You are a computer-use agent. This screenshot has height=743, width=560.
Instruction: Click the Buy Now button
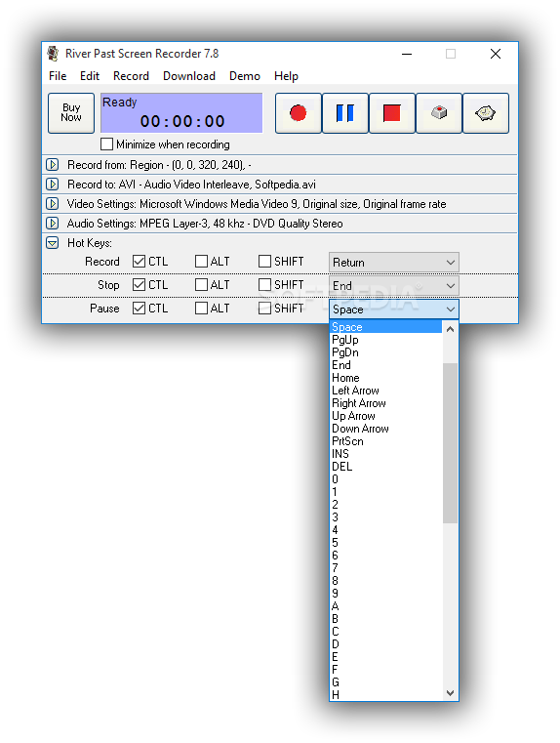pos(71,113)
